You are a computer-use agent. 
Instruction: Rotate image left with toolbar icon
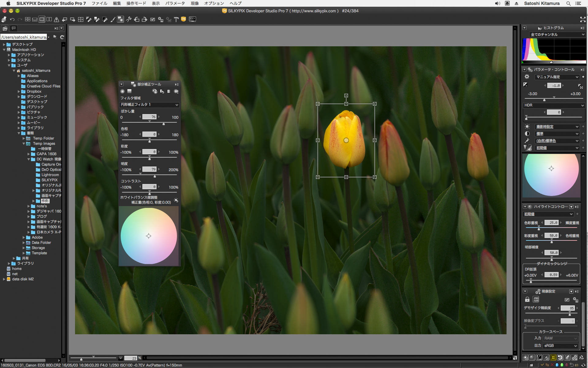[x=137, y=19]
